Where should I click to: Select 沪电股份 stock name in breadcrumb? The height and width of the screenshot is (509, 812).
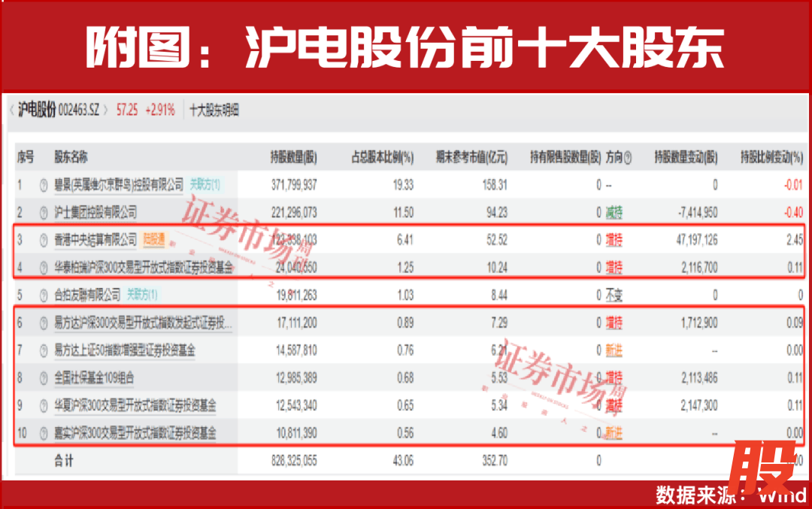point(37,110)
